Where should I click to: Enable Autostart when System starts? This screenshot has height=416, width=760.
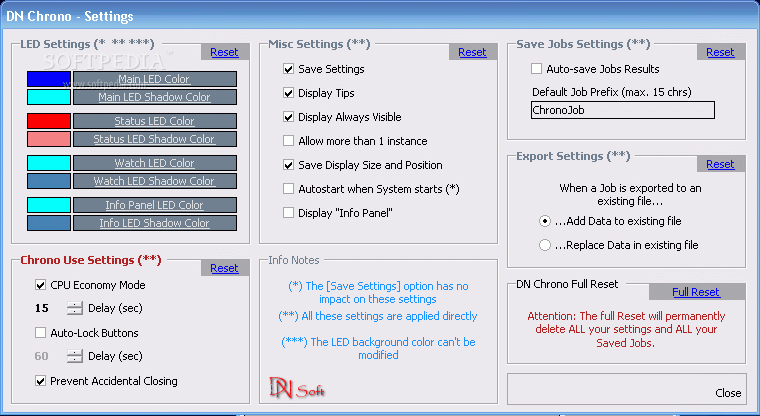click(288, 189)
